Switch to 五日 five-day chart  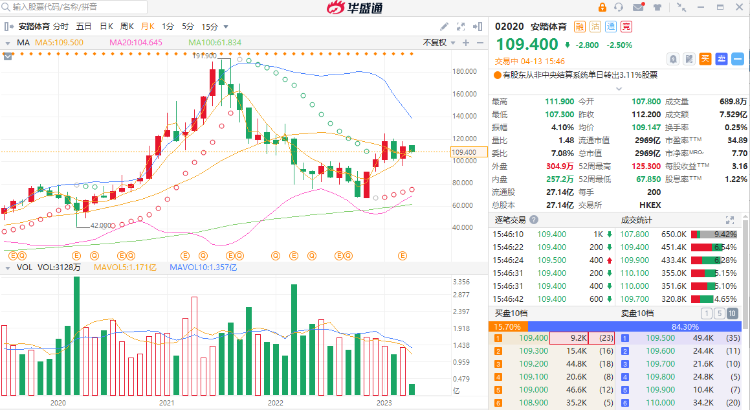tap(84, 27)
